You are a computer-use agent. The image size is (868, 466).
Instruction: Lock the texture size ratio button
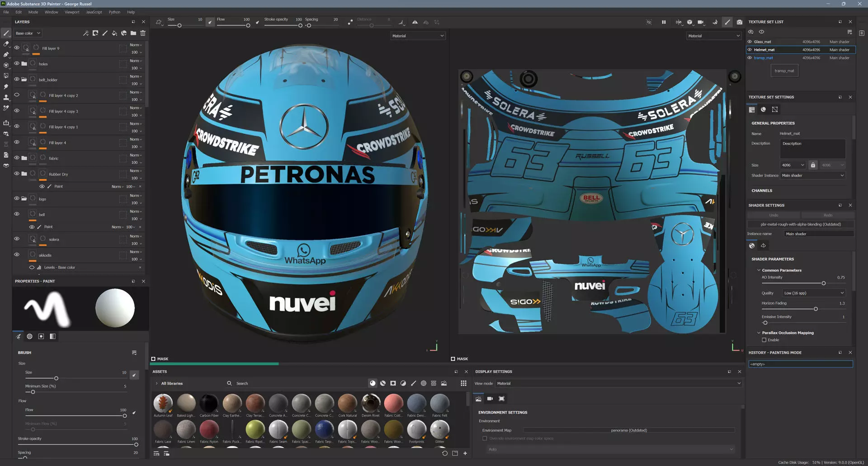point(813,165)
